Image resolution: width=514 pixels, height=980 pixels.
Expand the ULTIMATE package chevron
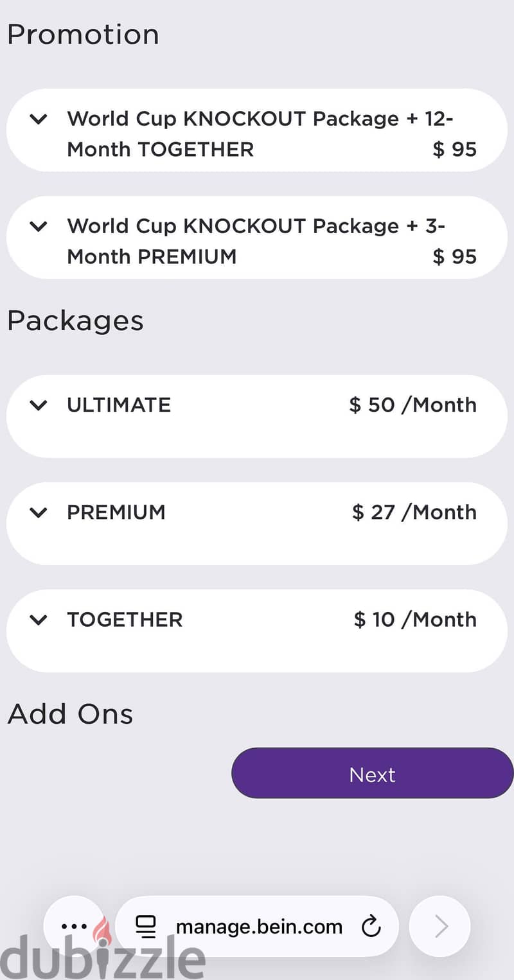tap(39, 405)
